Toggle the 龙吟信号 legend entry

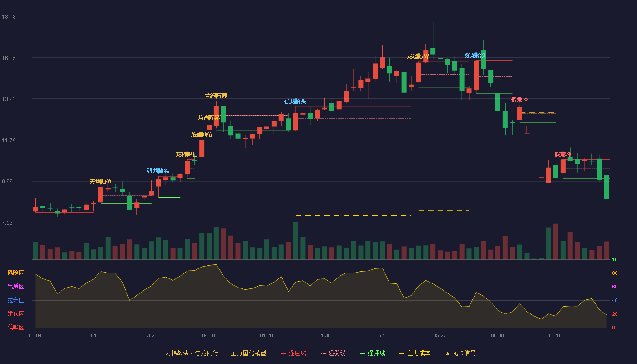coord(460,353)
